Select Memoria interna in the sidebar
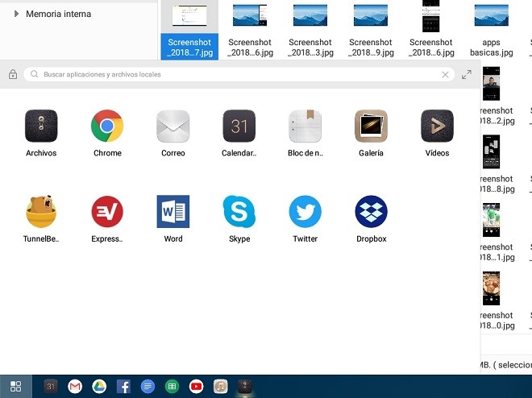This screenshot has width=532, height=398. coord(58,14)
